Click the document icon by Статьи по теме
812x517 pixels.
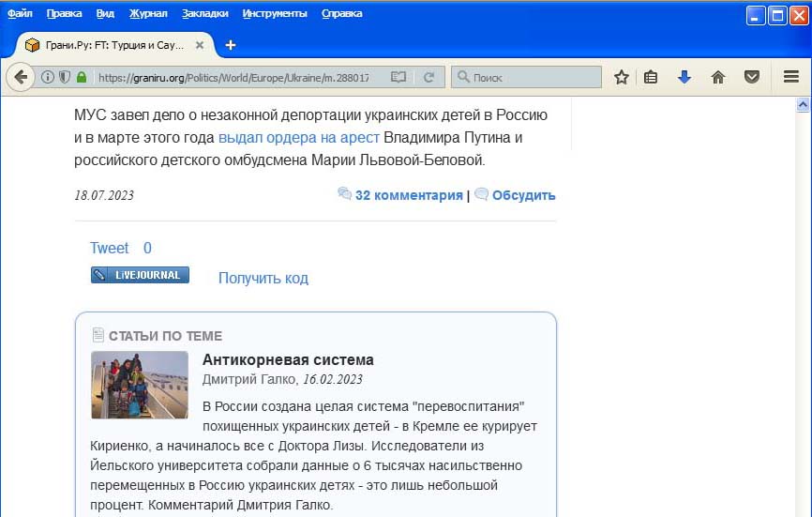98,335
